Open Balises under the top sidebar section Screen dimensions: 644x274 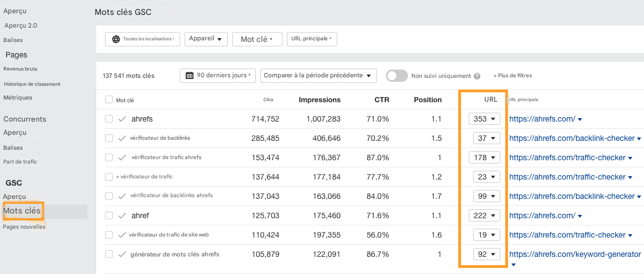[13, 40]
